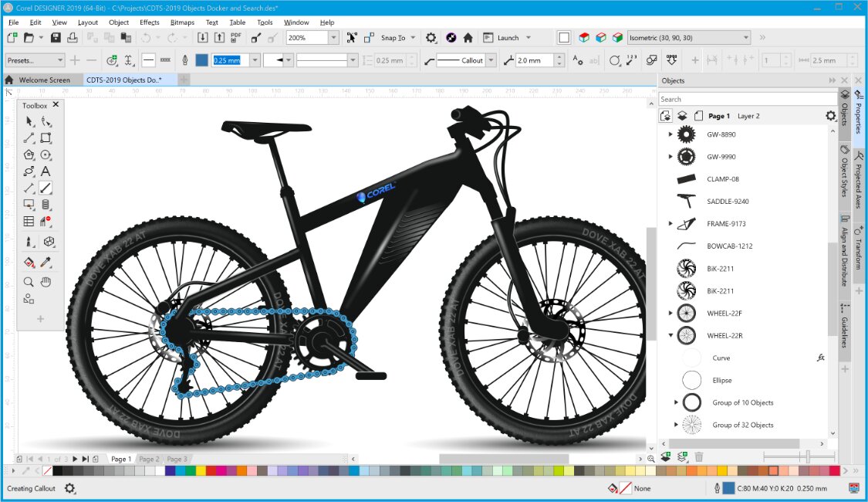Choose the Rectangle tool in the Toolbox
The image size is (868, 502).
click(x=46, y=138)
